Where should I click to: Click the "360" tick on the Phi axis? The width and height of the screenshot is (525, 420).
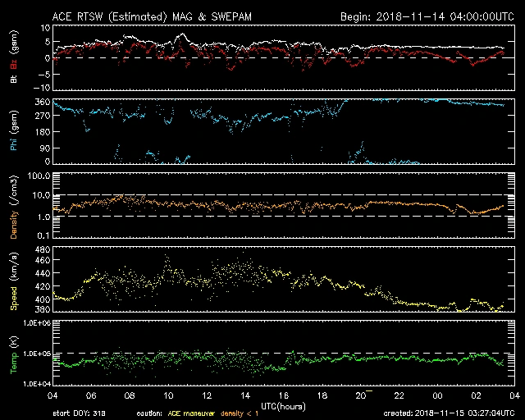tap(43, 103)
